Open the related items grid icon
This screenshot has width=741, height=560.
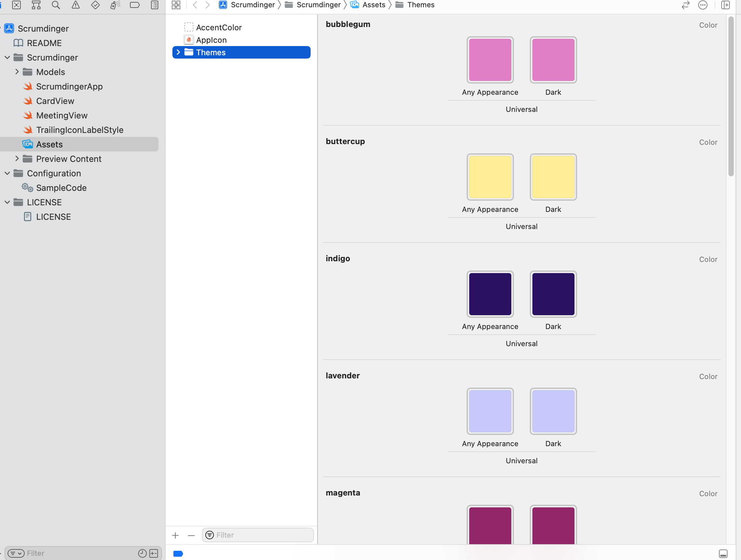pyautogui.click(x=176, y=5)
